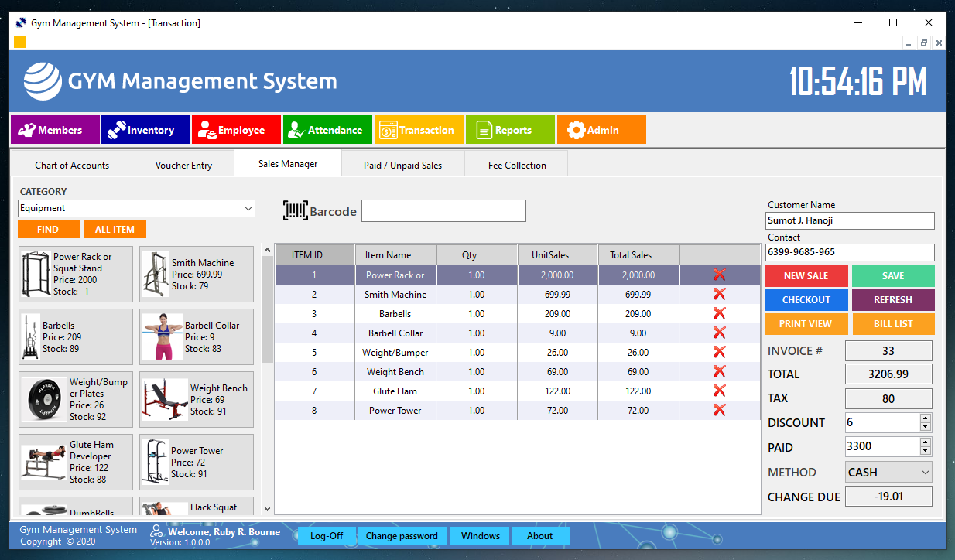The image size is (955, 560).
Task: Open the Employee section
Action: coord(235,129)
